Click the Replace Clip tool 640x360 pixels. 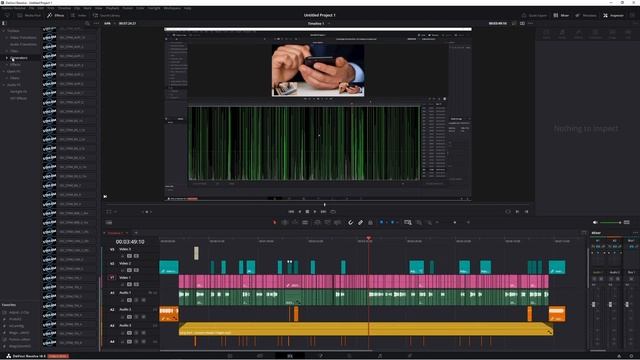[x=338, y=222]
